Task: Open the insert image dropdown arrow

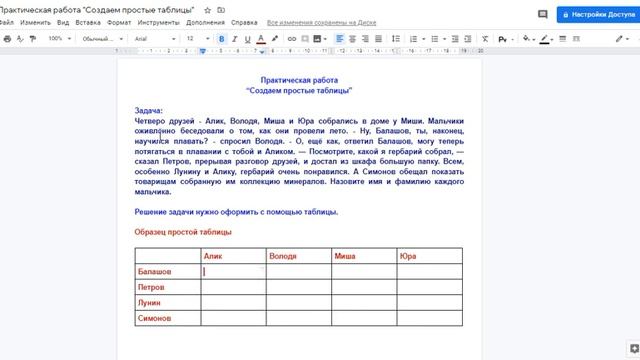Action: [325, 39]
